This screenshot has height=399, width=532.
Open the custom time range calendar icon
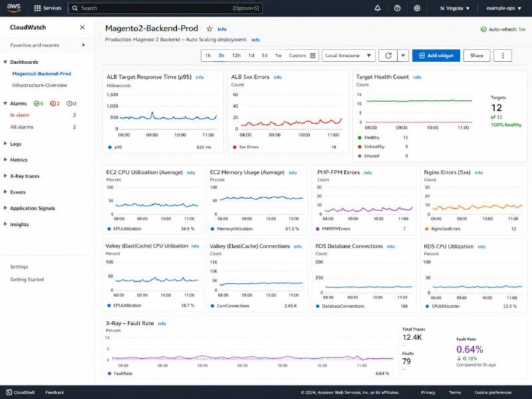pos(313,55)
